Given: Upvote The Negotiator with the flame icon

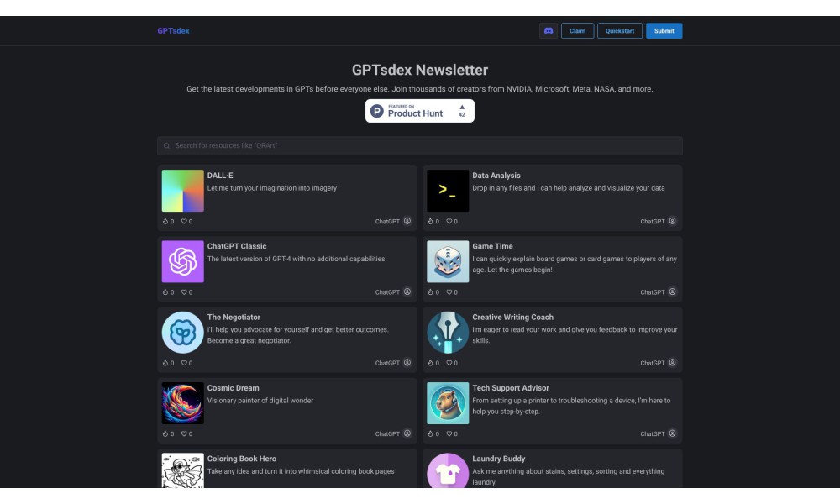Looking at the screenshot, I should 165,363.
